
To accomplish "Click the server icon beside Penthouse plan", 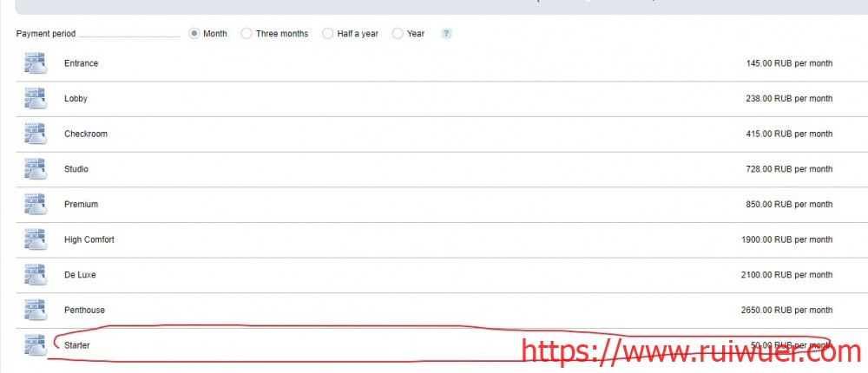I will pyautogui.click(x=35, y=311).
